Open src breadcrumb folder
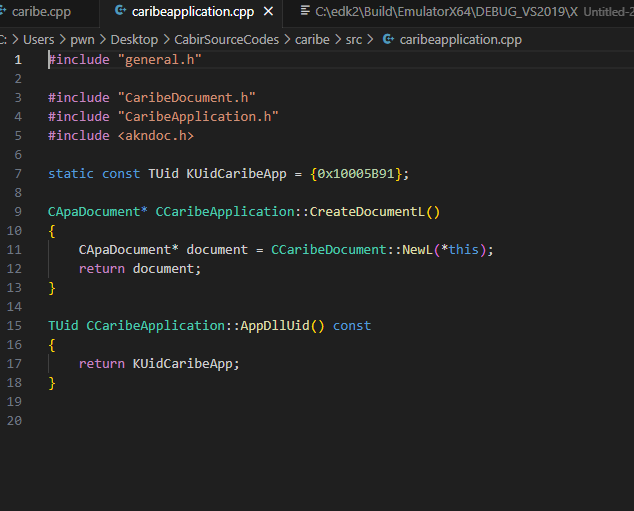This screenshot has width=634, height=511. tap(354, 40)
